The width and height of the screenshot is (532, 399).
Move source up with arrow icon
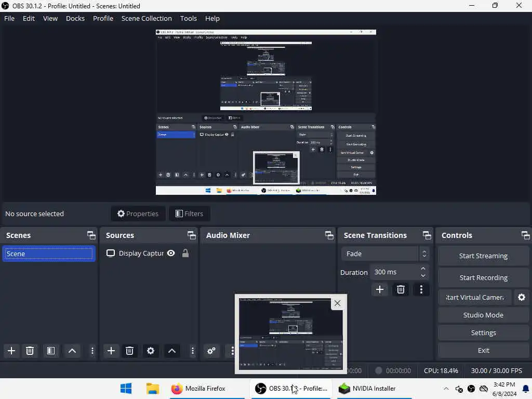(171, 351)
